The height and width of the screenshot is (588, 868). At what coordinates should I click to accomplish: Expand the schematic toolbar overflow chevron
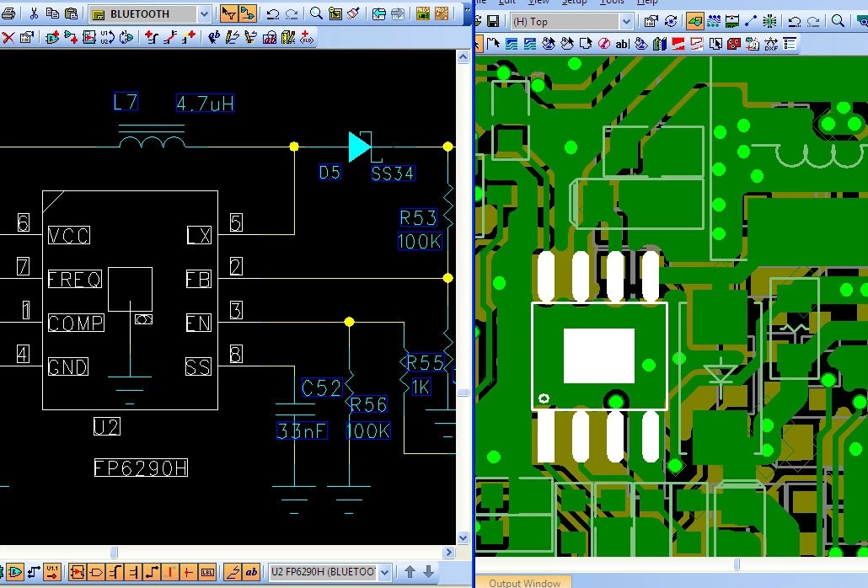468,9
